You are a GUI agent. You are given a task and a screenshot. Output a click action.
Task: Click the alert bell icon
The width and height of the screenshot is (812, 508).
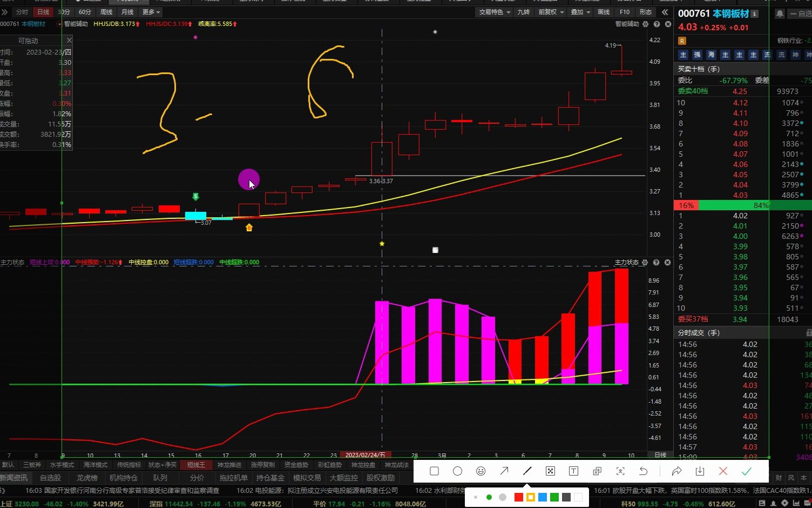click(780, 14)
